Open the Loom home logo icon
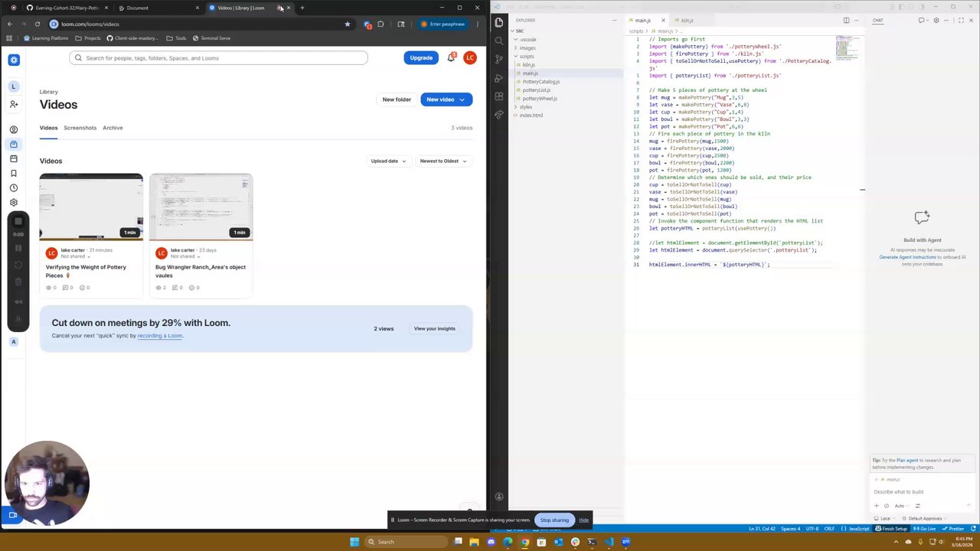Viewport: 980px width, 551px height. [13, 60]
